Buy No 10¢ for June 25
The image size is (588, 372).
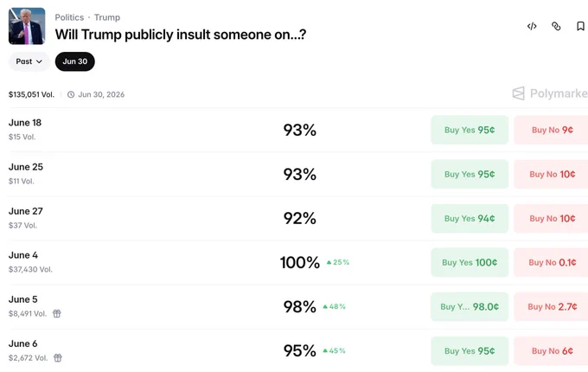pyautogui.click(x=552, y=174)
